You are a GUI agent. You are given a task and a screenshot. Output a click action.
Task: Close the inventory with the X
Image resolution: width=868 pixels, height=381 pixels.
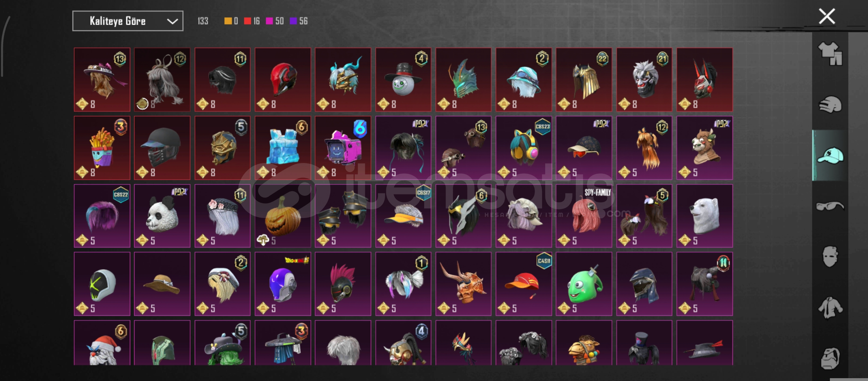click(x=827, y=17)
